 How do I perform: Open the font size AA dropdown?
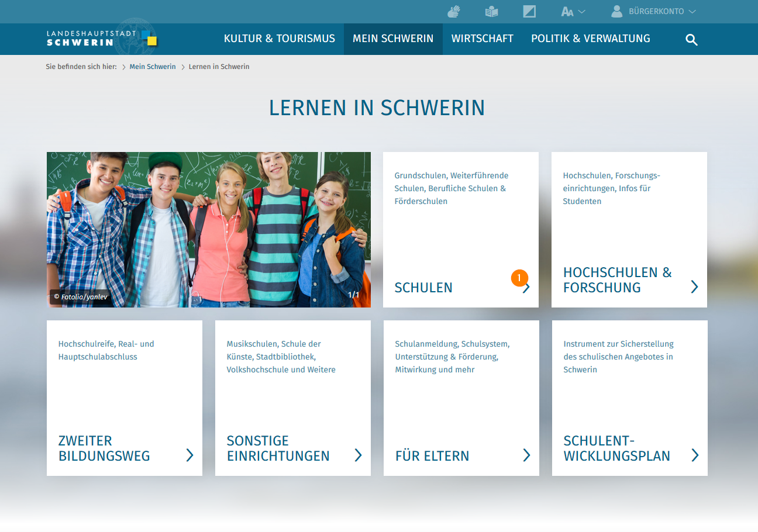click(x=573, y=11)
